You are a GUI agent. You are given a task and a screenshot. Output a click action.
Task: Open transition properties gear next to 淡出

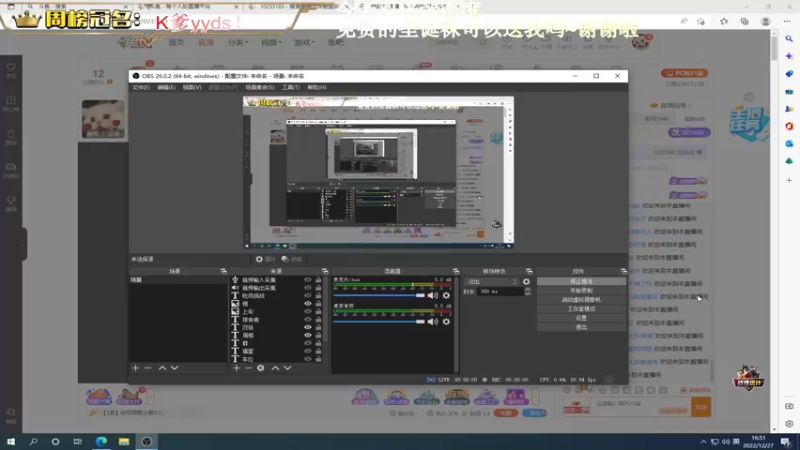[x=526, y=282]
